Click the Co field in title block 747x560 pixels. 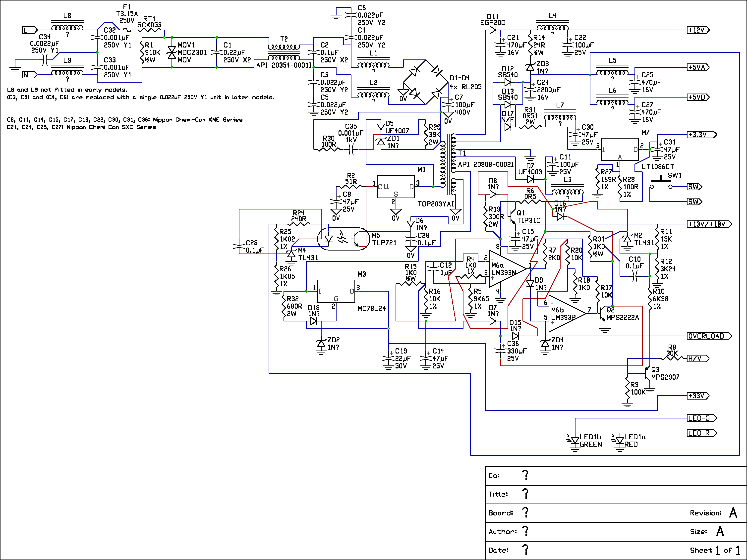tap(616, 476)
